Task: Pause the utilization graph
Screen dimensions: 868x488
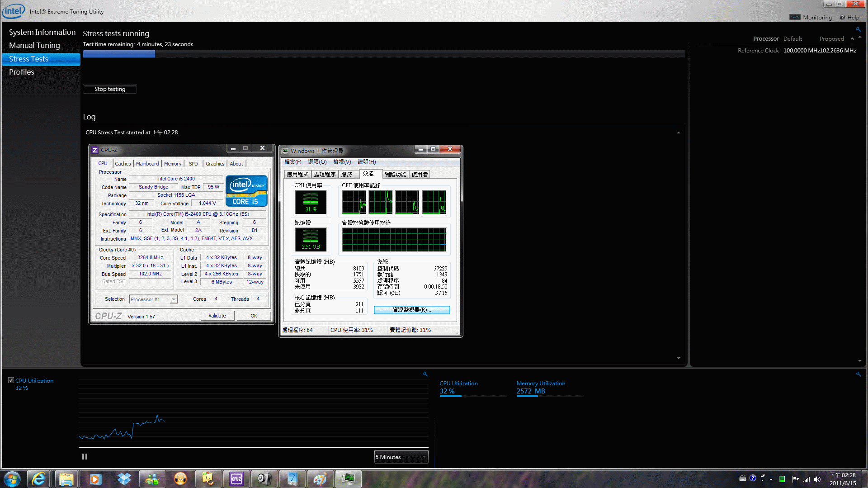Action: point(85,457)
